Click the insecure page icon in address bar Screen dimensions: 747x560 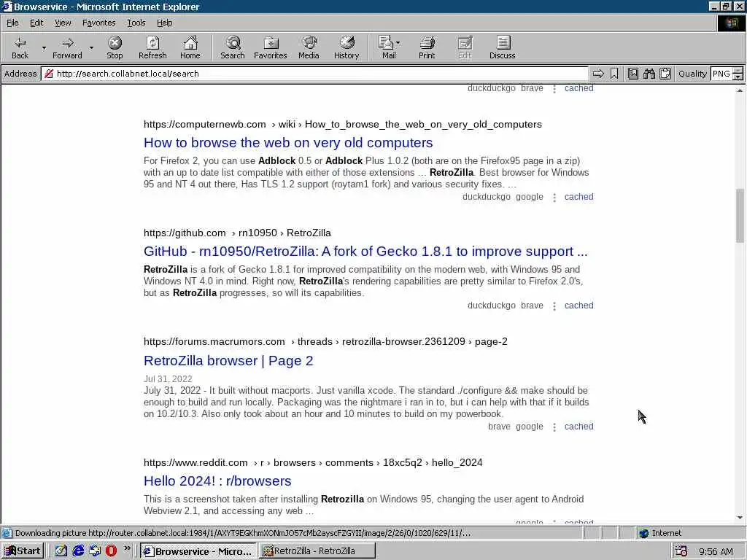pos(49,74)
